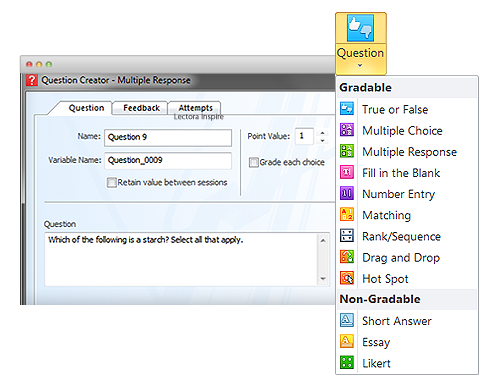Screen dimensions: 504x389
Task: Click the green zoom window button
Action: coord(49,64)
